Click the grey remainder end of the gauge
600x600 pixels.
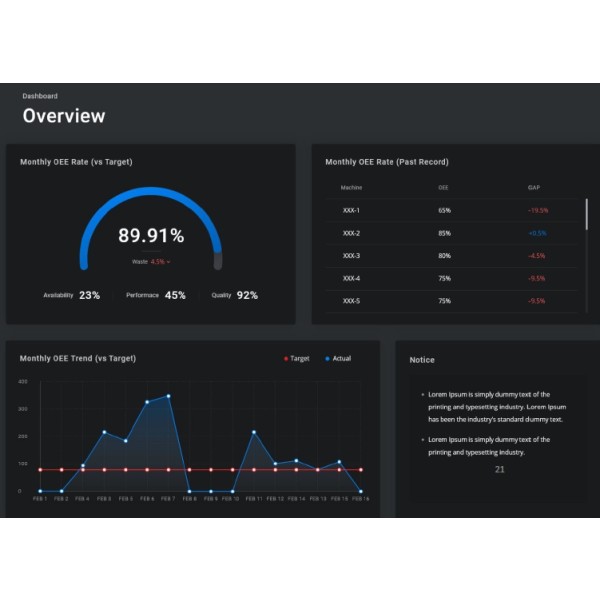[218, 261]
